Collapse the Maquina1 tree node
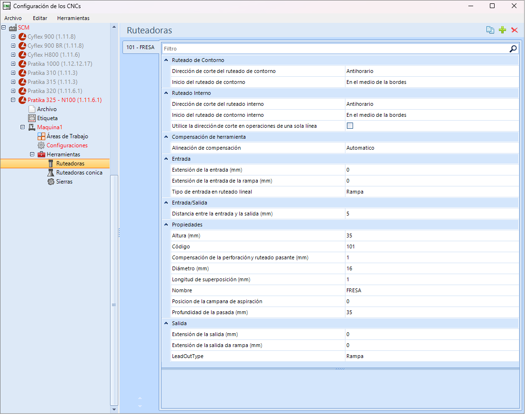This screenshot has height=420, width=527. (x=22, y=127)
